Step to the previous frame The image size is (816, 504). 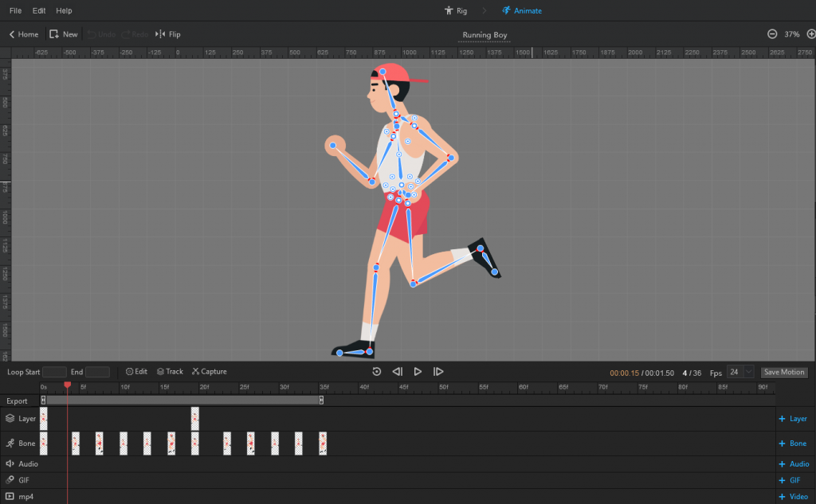397,372
